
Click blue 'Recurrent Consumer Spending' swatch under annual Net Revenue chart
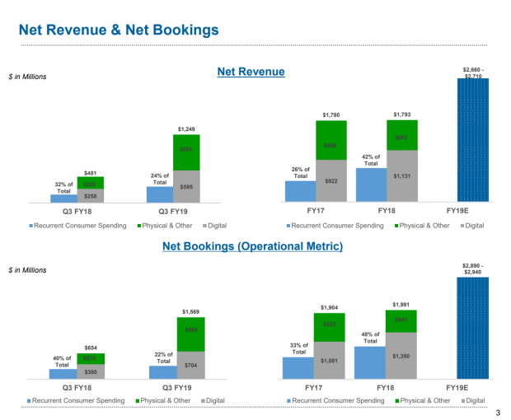[288, 226]
